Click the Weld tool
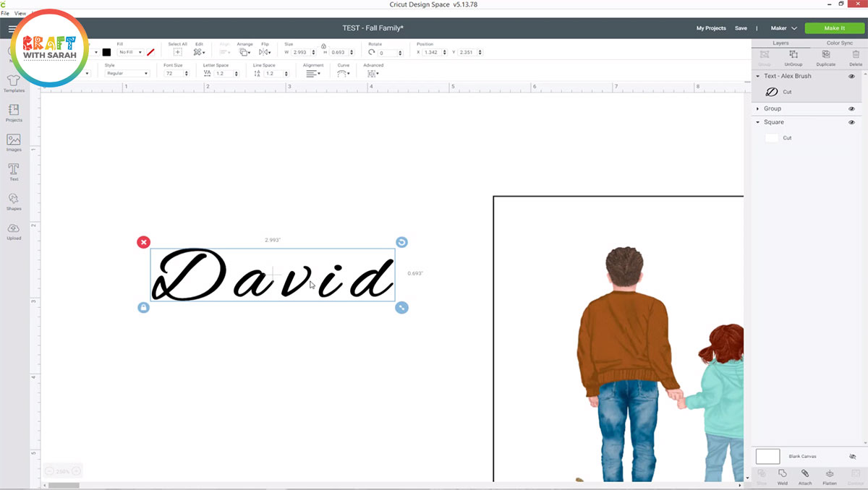 [783, 476]
